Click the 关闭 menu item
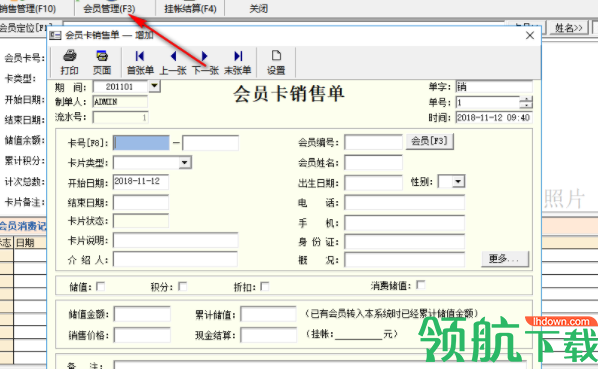 258,8
